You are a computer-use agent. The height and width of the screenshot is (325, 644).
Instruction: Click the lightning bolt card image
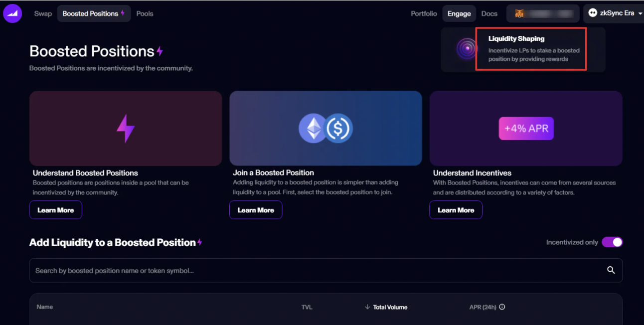tap(126, 128)
